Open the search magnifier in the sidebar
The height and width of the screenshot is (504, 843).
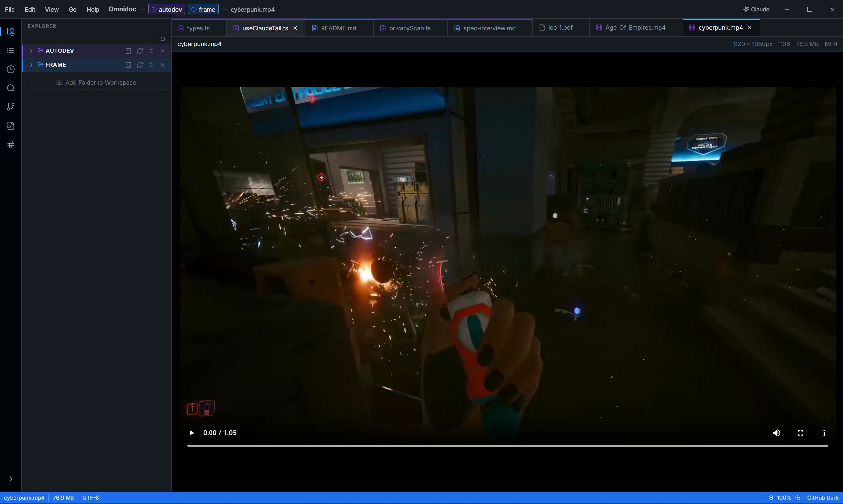(11, 88)
